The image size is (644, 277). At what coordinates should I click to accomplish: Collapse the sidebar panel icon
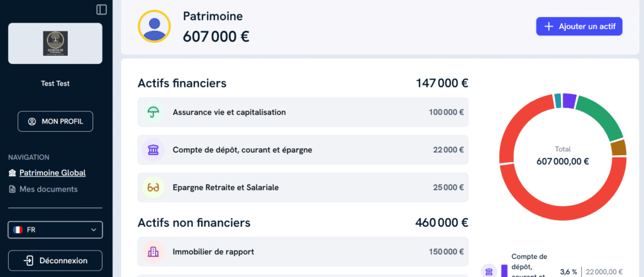tap(102, 9)
